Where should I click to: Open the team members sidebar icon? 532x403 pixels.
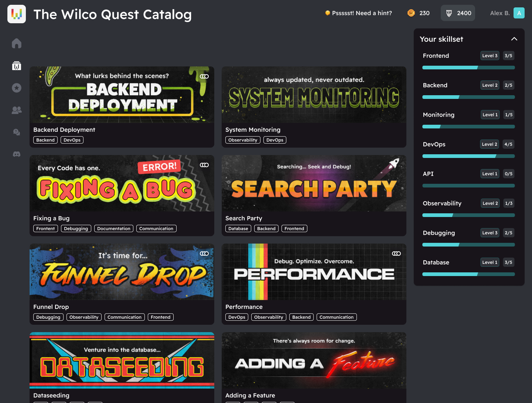coord(17,110)
